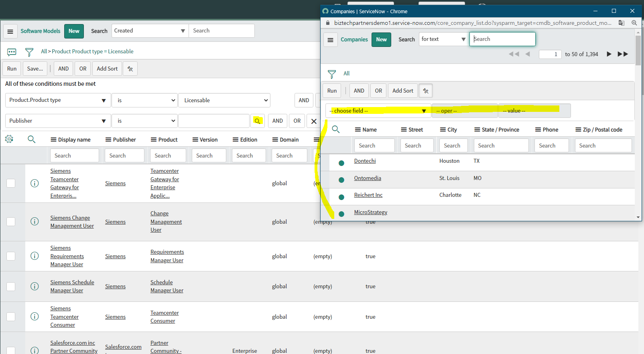Toggle filter funnel in Software Models
The width and height of the screenshot is (644, 354).
coord(29,52)
